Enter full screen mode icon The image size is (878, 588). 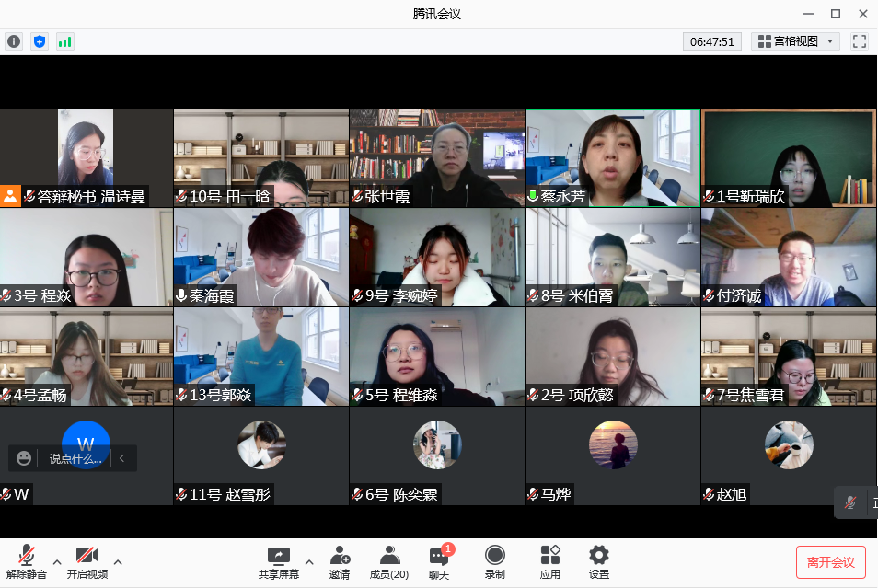pos(860,41)
